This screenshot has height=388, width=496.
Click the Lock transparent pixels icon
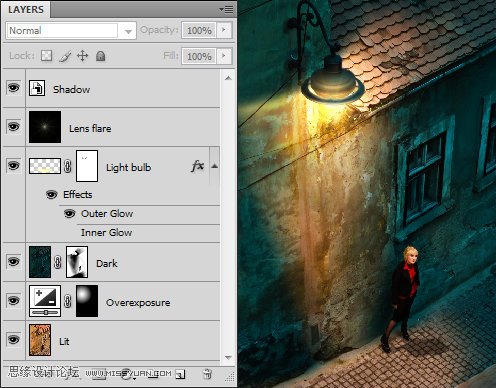[46, 56]
